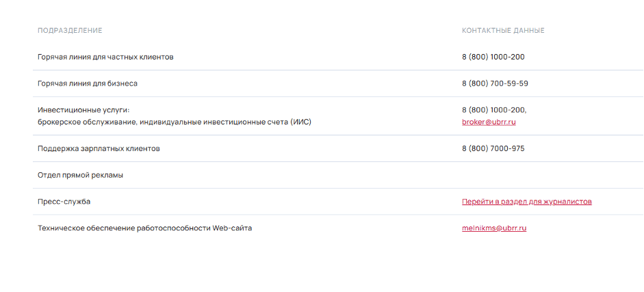The width and height of the screenshot is (644, 292).
Task: Select the 'Поддержка зарплатных клиентов' row label
Action: point(99,148)
